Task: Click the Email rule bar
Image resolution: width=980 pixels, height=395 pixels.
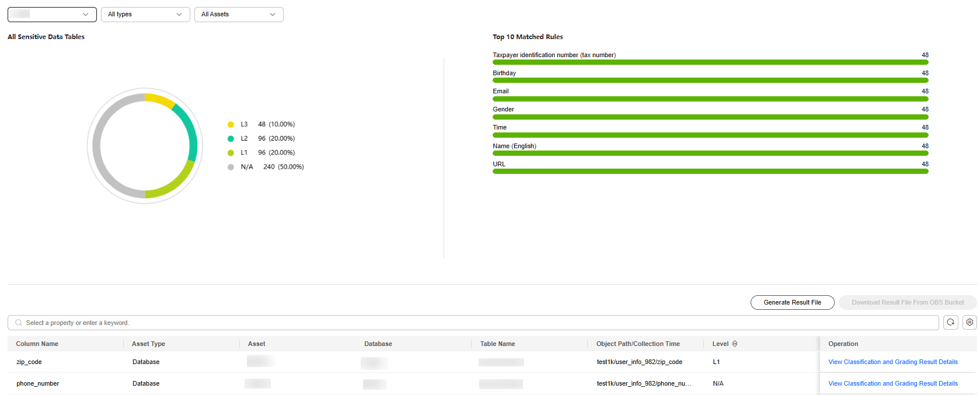Action: pyautogui.click(x=710, y=99)
